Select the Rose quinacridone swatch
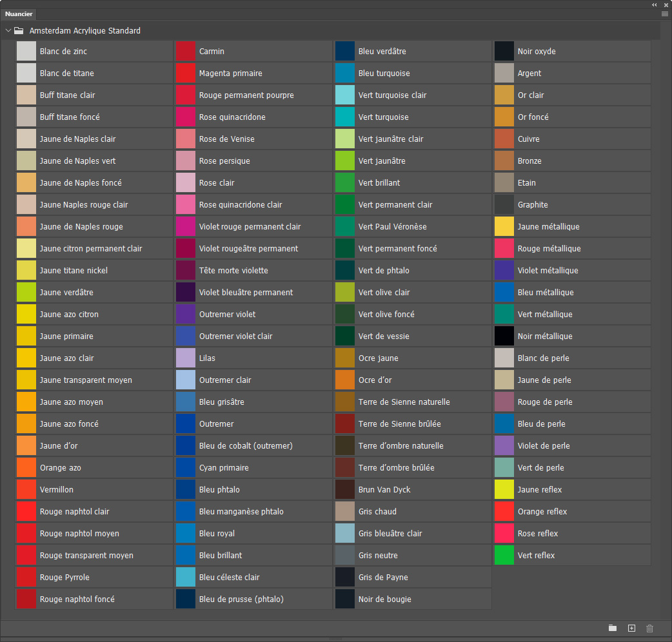 tap(186, 117)
